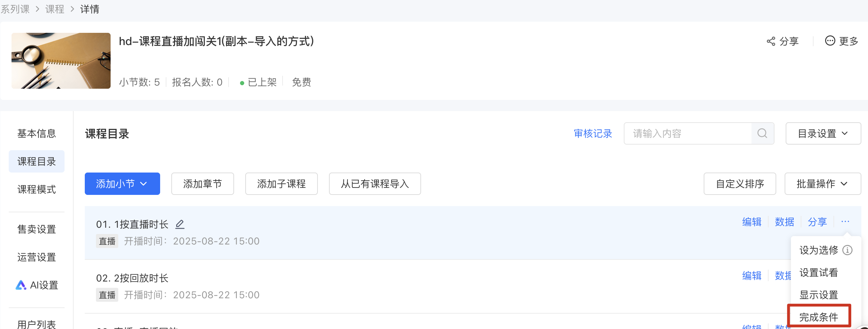
Task: Click the 请输入内容 search field
Action: 688,133
